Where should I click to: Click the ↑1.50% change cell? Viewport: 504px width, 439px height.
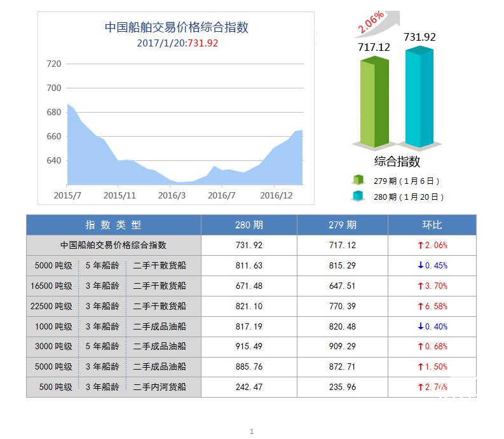click(x=432, y=366)
